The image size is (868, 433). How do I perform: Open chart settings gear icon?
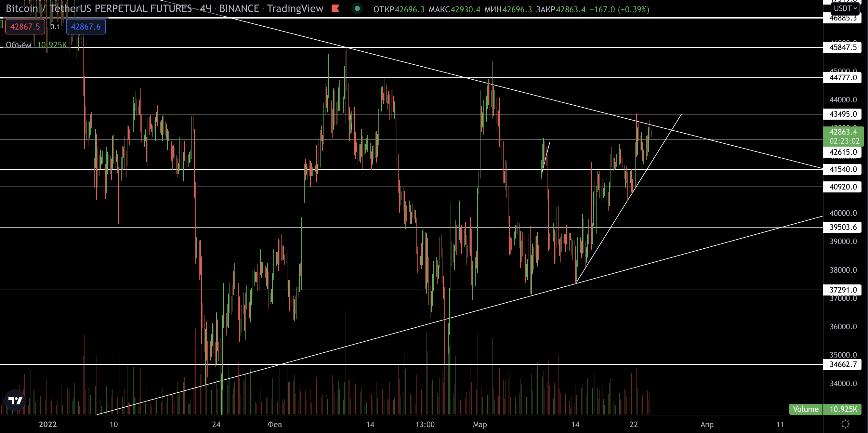coord(845,424)
